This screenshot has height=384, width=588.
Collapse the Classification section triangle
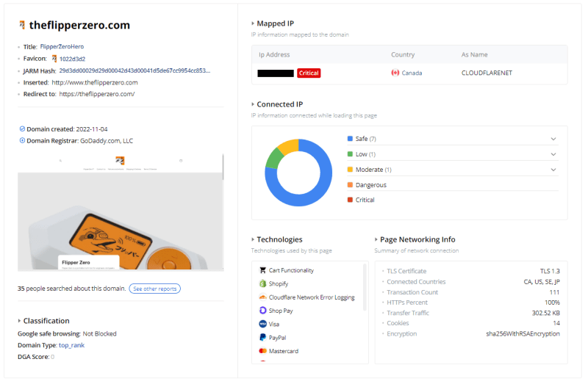19,321
